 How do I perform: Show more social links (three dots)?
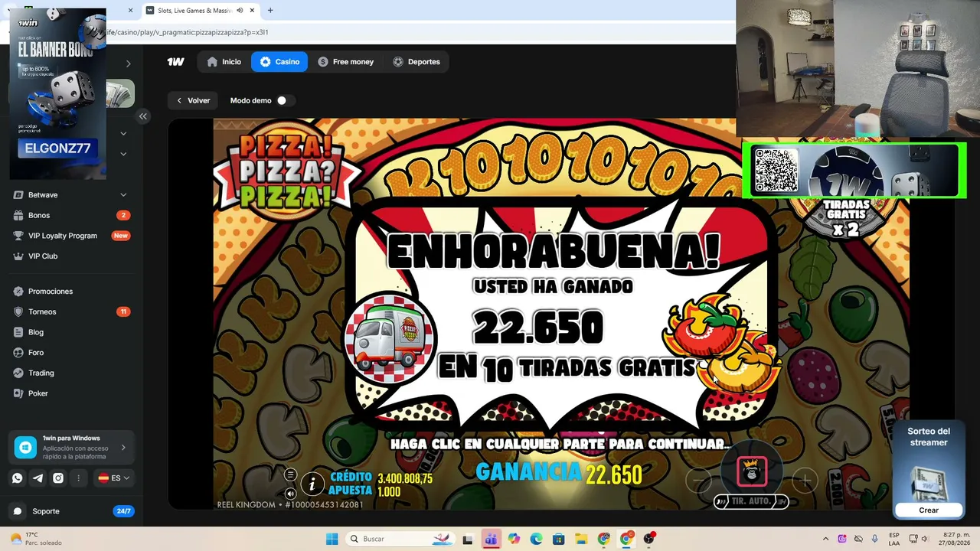click(78, 478)
